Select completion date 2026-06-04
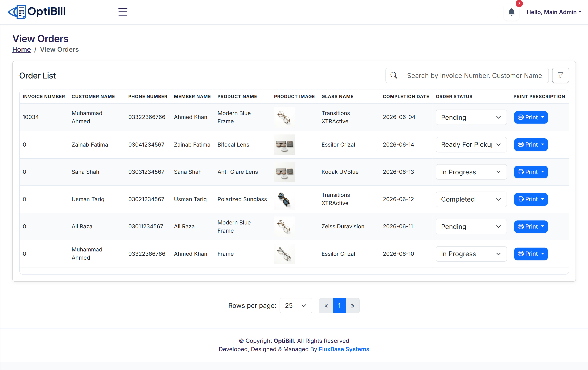The height and width of the screenshot is (370, 588). pos(399,117)
